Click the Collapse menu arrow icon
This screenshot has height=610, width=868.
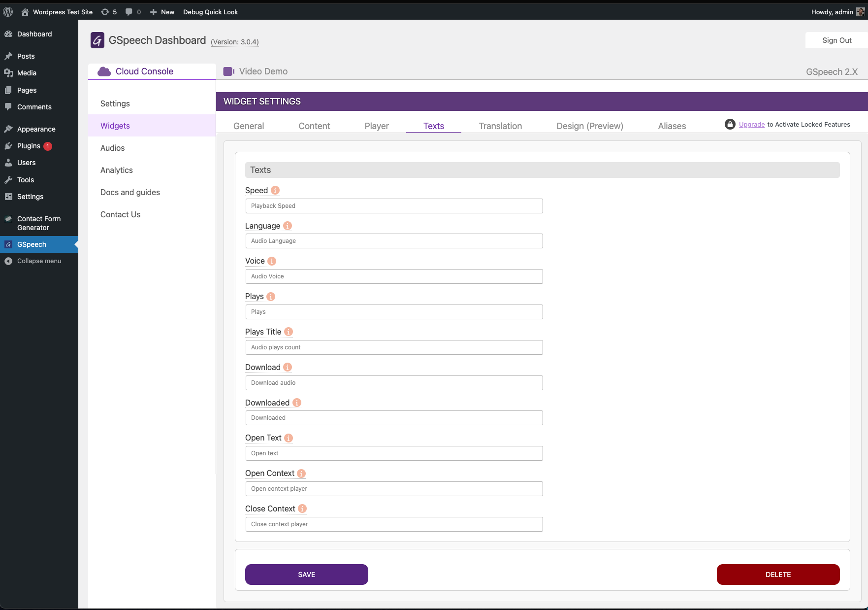click(8, 261)
